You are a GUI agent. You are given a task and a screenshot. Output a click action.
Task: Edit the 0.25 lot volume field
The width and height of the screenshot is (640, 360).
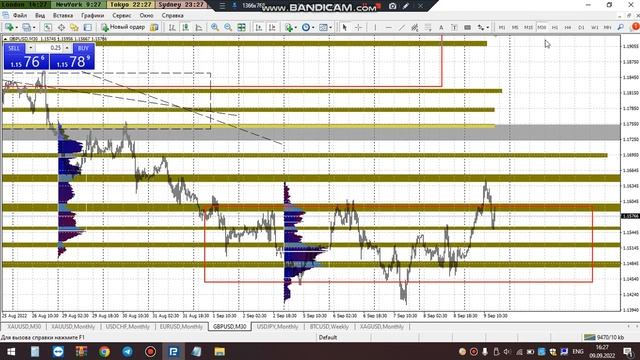(x=49, y=48)
